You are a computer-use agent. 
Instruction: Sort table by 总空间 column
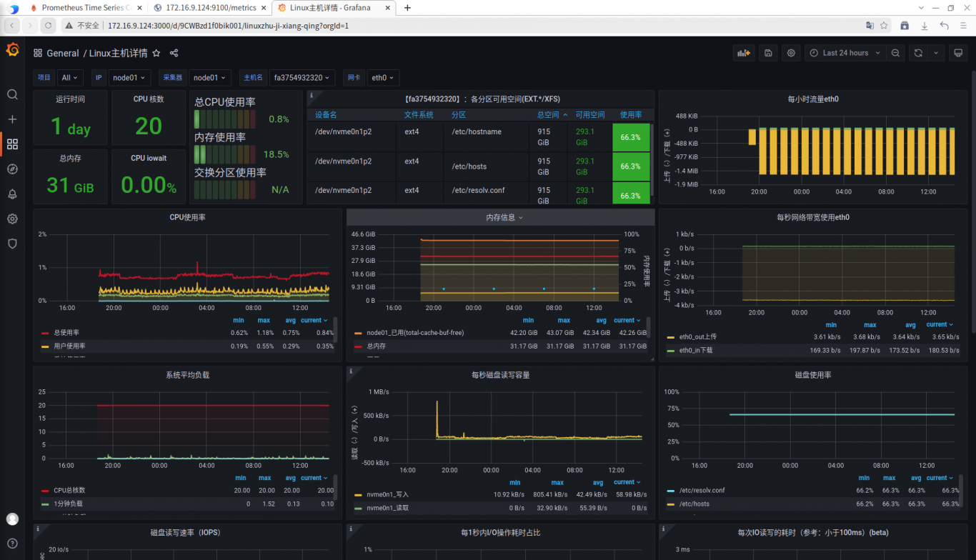point(553,114)
